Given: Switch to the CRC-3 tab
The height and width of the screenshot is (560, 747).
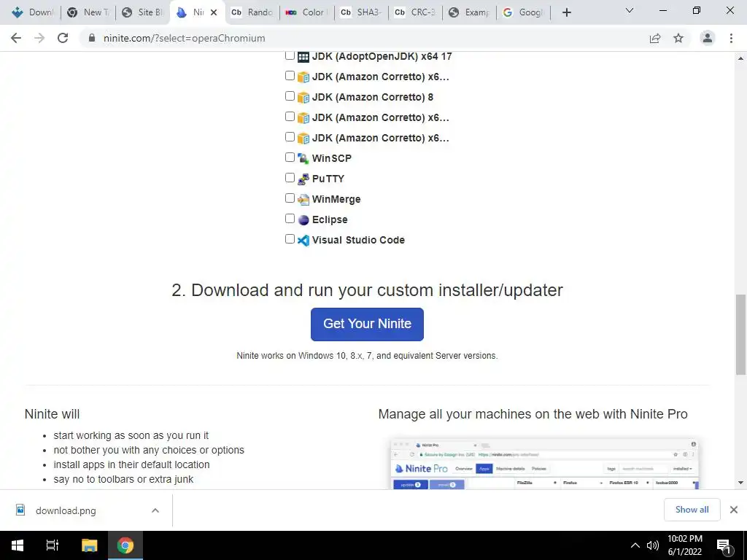Looking at the screenshot, I should [x=415, y=12].
